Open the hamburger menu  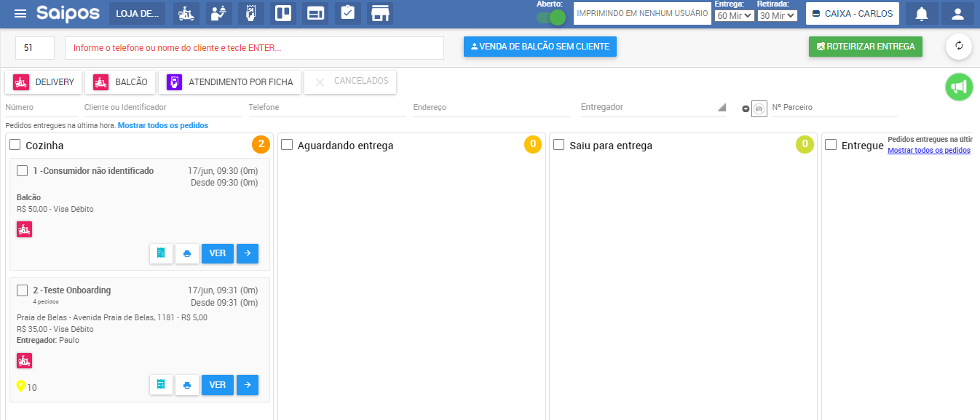[20, 14]
